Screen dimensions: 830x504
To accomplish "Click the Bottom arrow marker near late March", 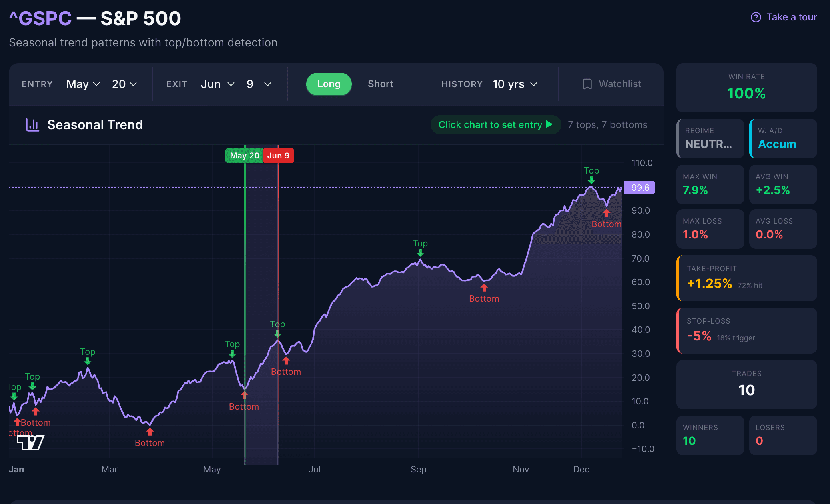I will pyautogui.click(x=150, y=432).
